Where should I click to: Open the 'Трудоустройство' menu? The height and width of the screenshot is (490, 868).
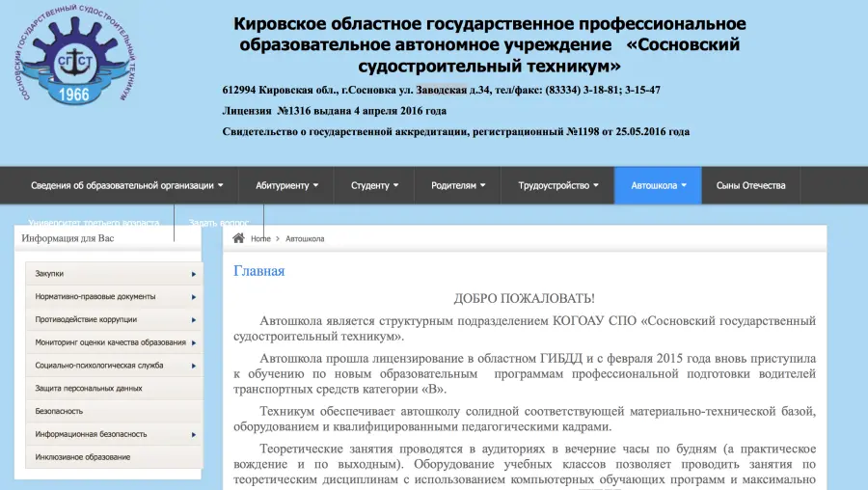point(558,185)
